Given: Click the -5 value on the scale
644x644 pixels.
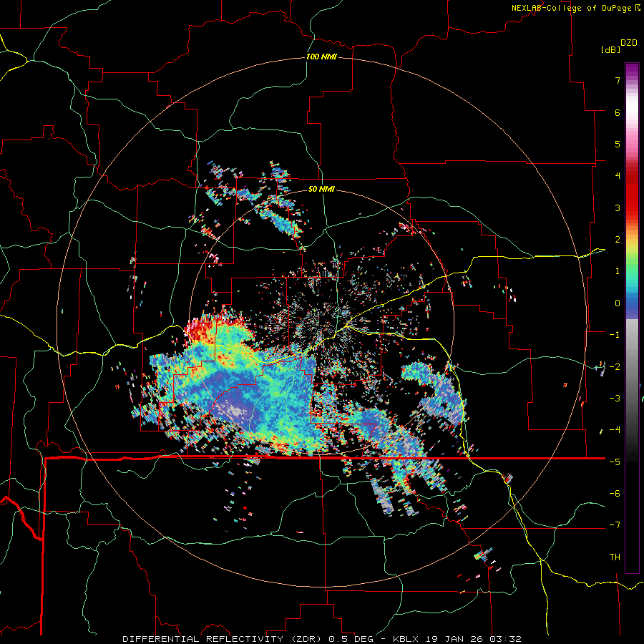Looking at the screenshot, I should click(615, 462).
